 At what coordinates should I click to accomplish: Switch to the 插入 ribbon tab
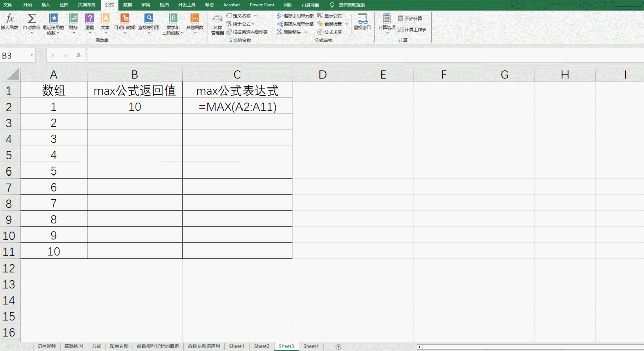(x=46, y=5)
